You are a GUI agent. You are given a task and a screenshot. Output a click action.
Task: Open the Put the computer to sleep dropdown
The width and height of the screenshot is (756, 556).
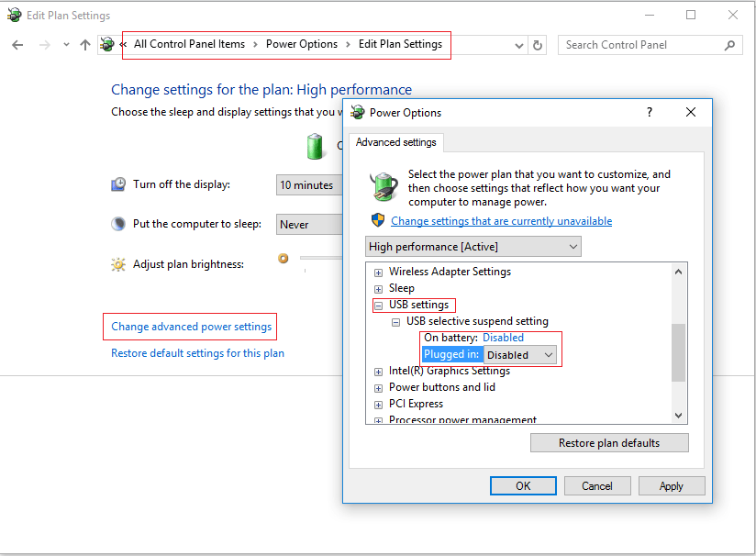pos(309,225)
